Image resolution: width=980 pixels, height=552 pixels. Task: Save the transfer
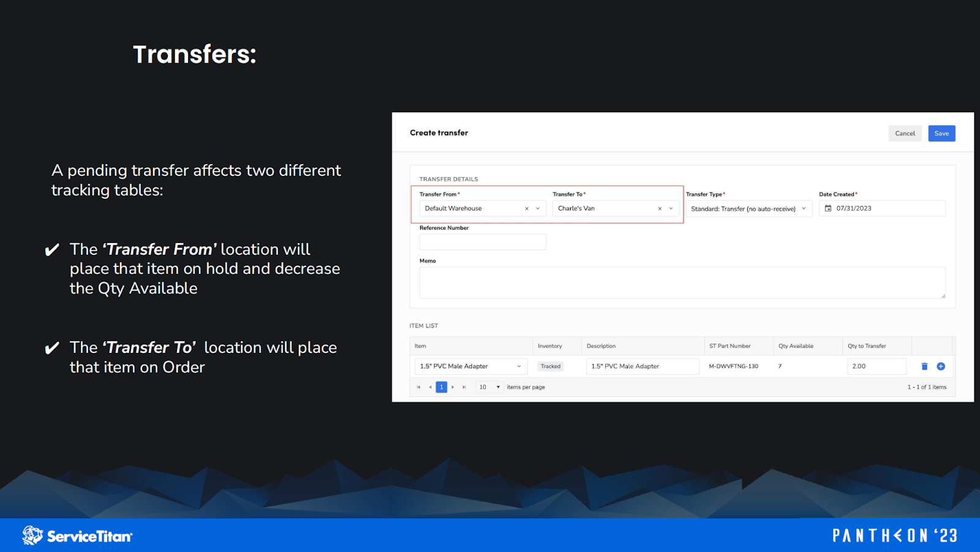coord(941,134)
